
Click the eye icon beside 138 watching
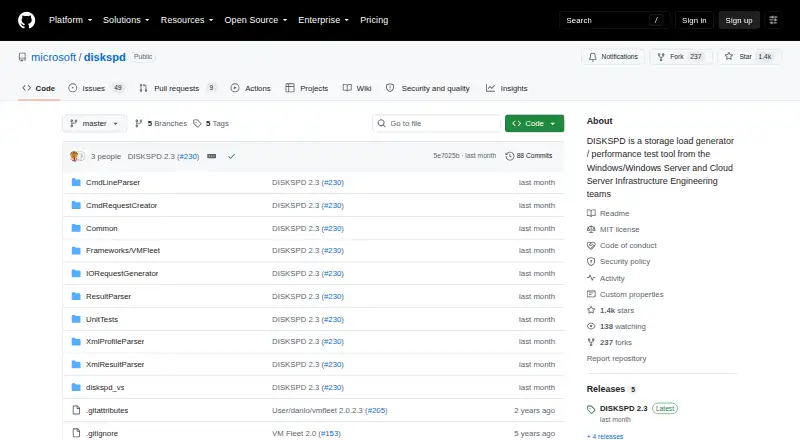(x=591, y=326)
